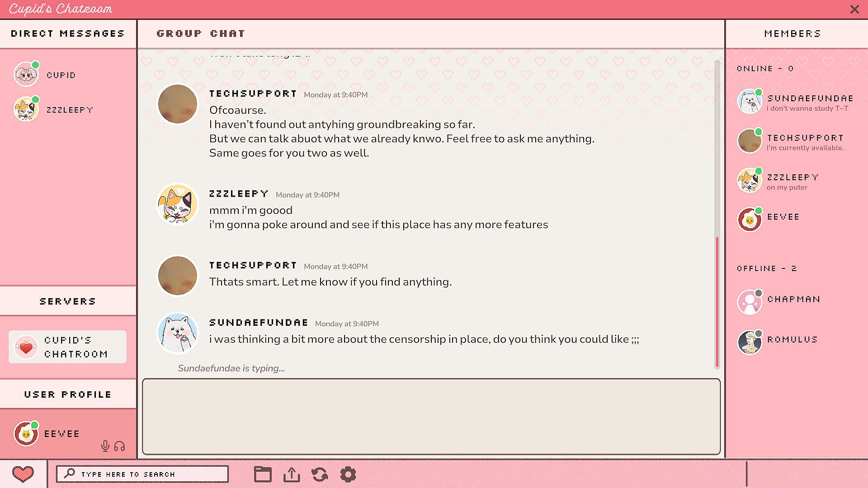Click Techsupport avatar in members list
Screen dimensions: 868x488
[x=749, y=141]
